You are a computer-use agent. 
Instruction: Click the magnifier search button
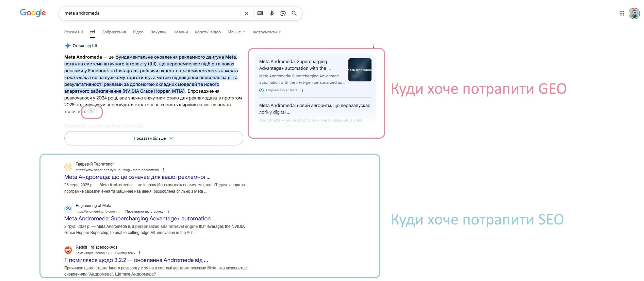(x=294, y=13)
